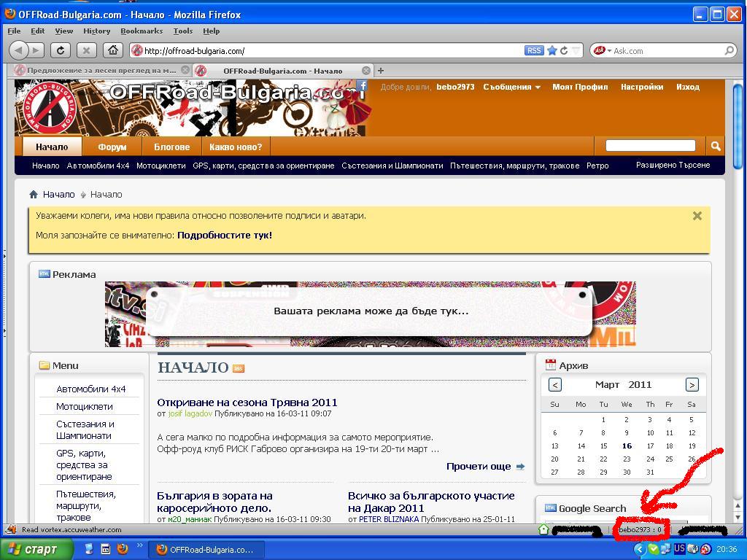Open 'Състезания и Шампионати' in the side Menu
Image resolution: width=747 pixels, height=560 pixels.
(85, 430)
